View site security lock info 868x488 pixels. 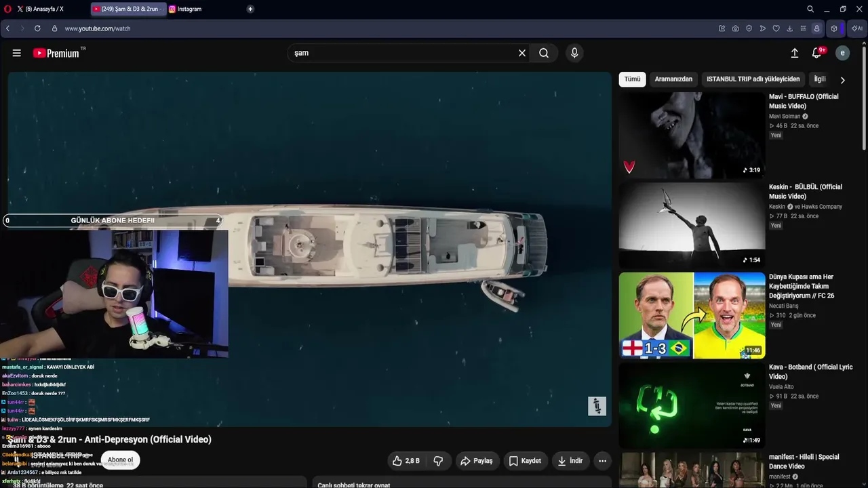point(55,28)
